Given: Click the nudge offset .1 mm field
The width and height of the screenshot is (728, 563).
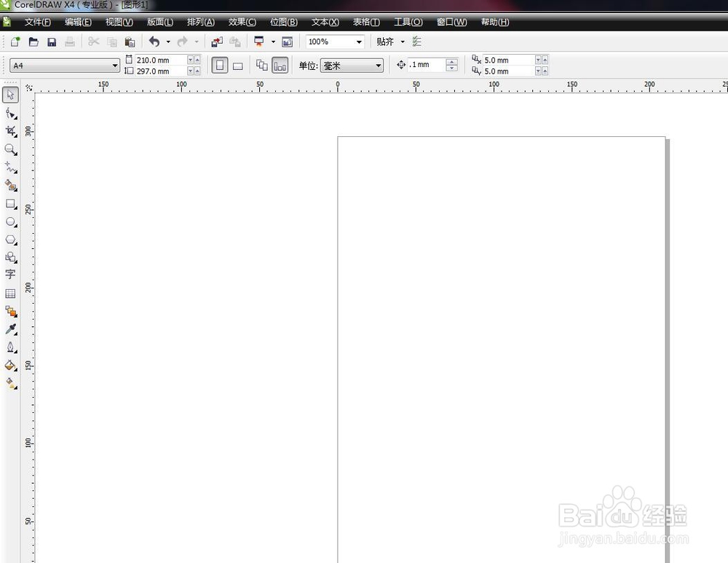Looking at the screenshot, I should (426, 65).
